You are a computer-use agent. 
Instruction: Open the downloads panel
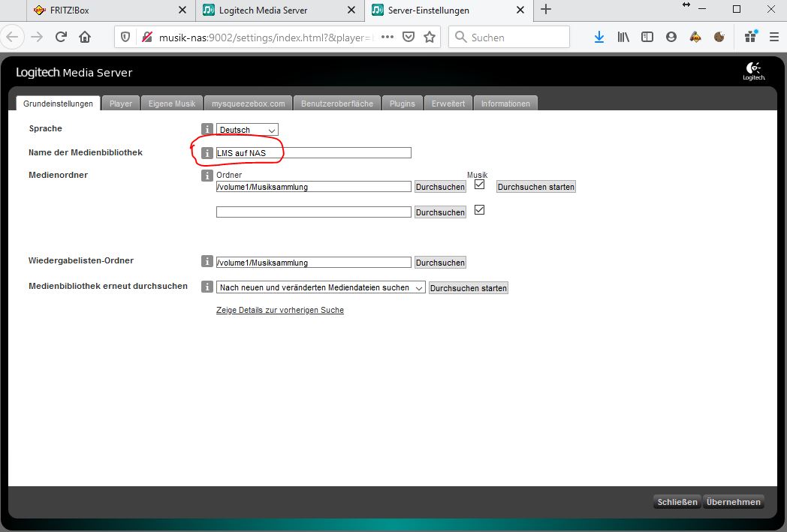599,37
